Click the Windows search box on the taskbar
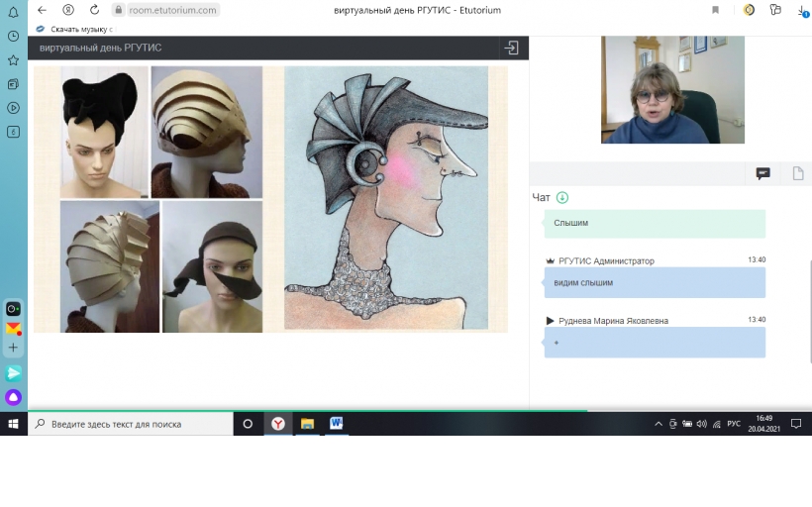 131,424
